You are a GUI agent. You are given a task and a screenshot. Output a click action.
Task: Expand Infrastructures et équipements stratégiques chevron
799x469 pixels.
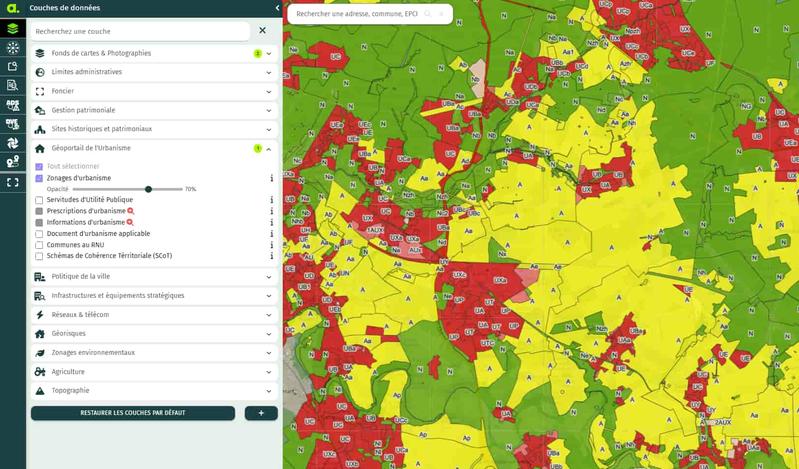(269, 296)
